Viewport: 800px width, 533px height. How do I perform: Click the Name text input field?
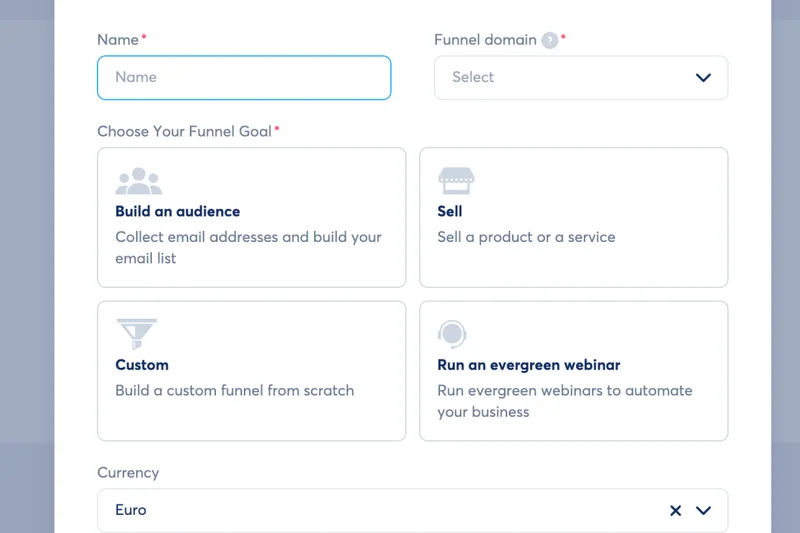[243, 77]
